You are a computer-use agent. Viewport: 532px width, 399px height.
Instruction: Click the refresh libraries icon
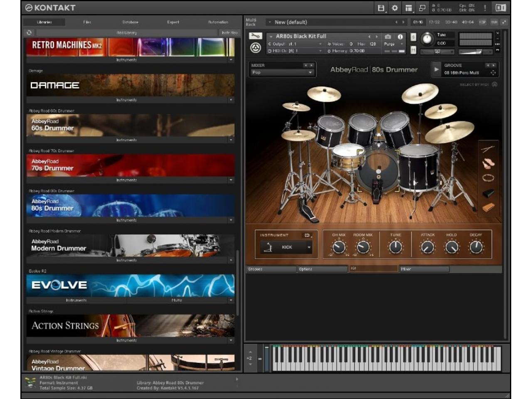pos(29,32)
